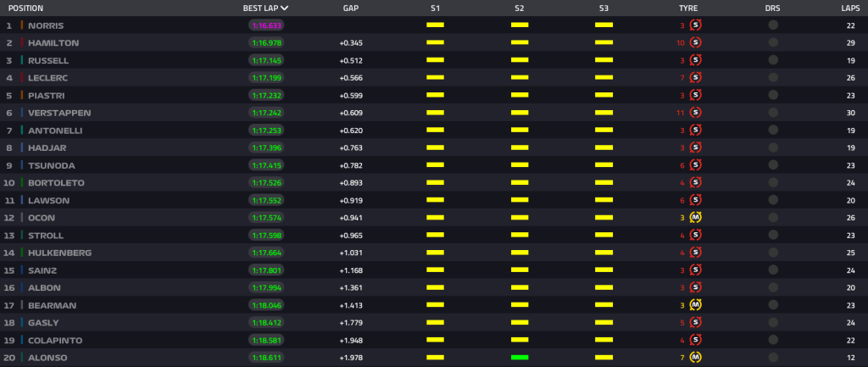The image size is (868, 367).
Task: Click Verstappen's lap count 30
Action: click(x=849, y=113)
